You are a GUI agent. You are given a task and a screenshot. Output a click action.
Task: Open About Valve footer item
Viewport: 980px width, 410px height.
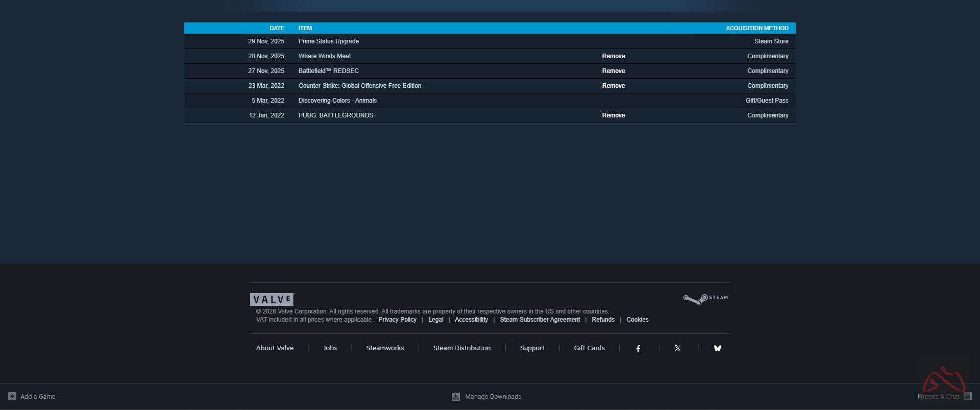(x=275, y=348)
